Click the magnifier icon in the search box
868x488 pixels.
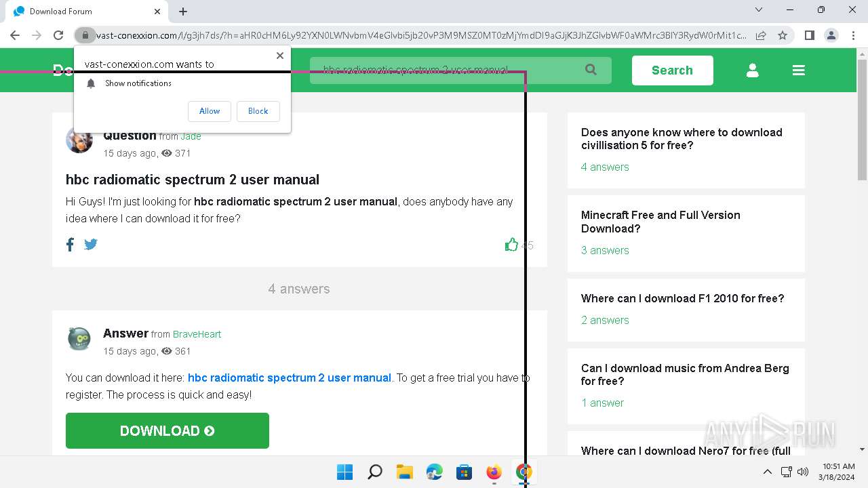tap(591, 70)
